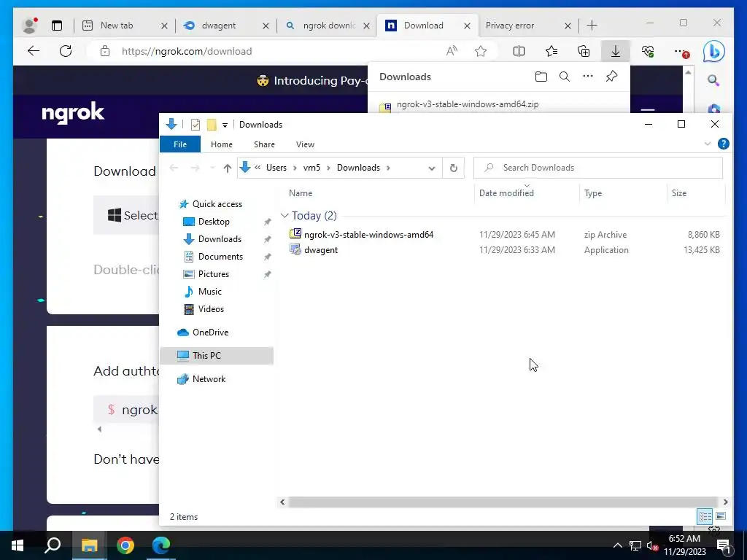Open Edge tab actions menu icon
Screen dimensions: 747x560
click(x=57, y=26)
